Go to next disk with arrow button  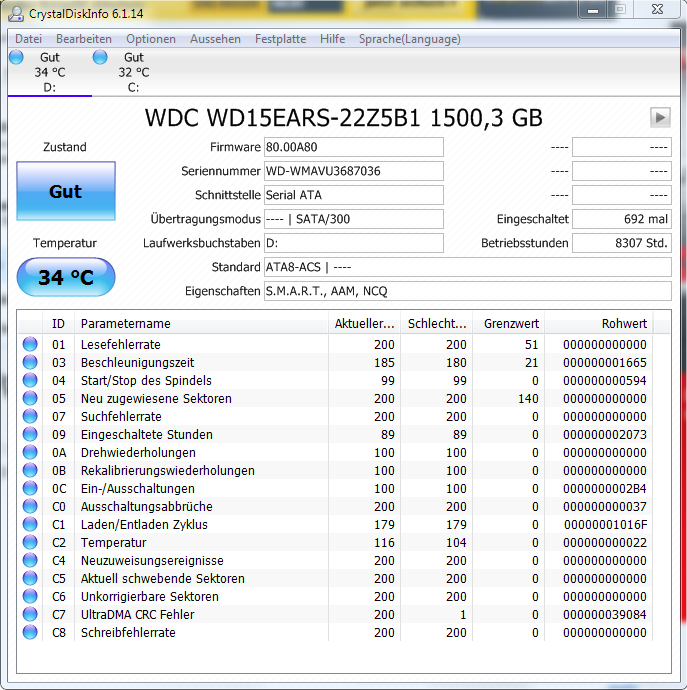(x=660, y=117)
